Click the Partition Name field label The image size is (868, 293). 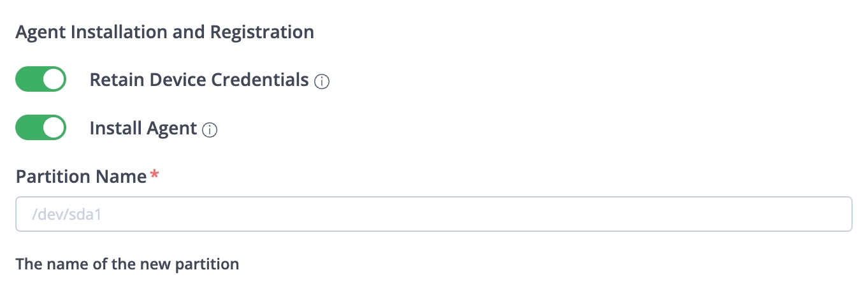pyautogui.click(x=81, y=176)
